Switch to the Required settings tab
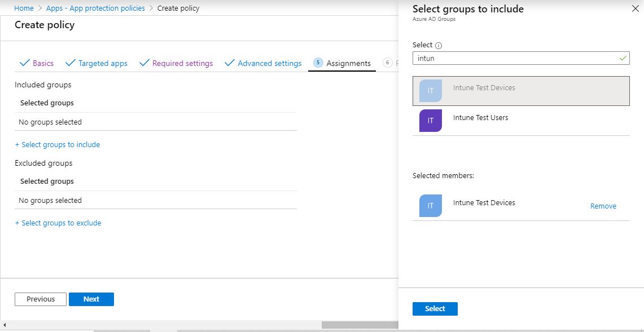644x332 pixels. [181, 63]
